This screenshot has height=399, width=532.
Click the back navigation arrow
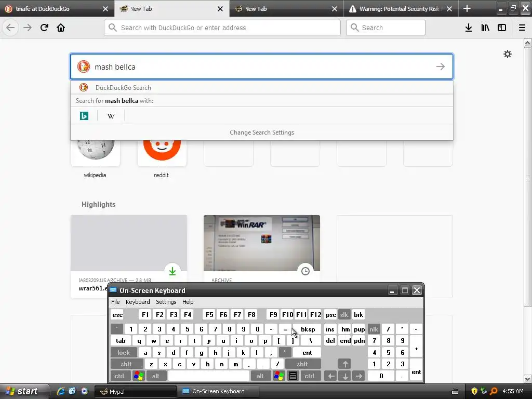[x=10, y=28]
